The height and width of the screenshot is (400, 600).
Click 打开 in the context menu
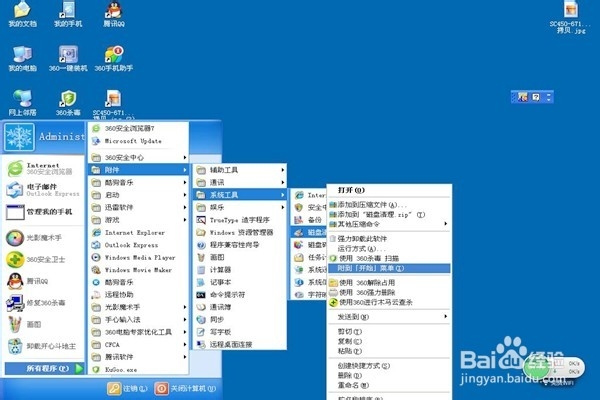click(389, 190)
